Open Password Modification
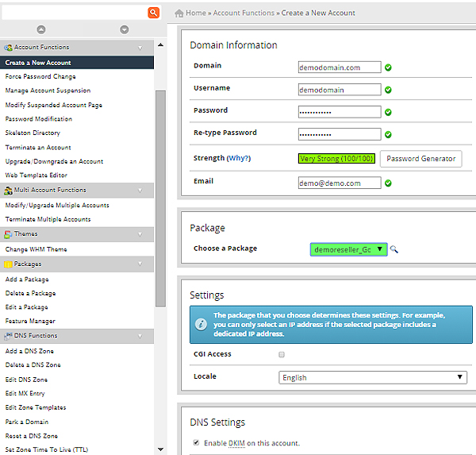 (39, 119)
